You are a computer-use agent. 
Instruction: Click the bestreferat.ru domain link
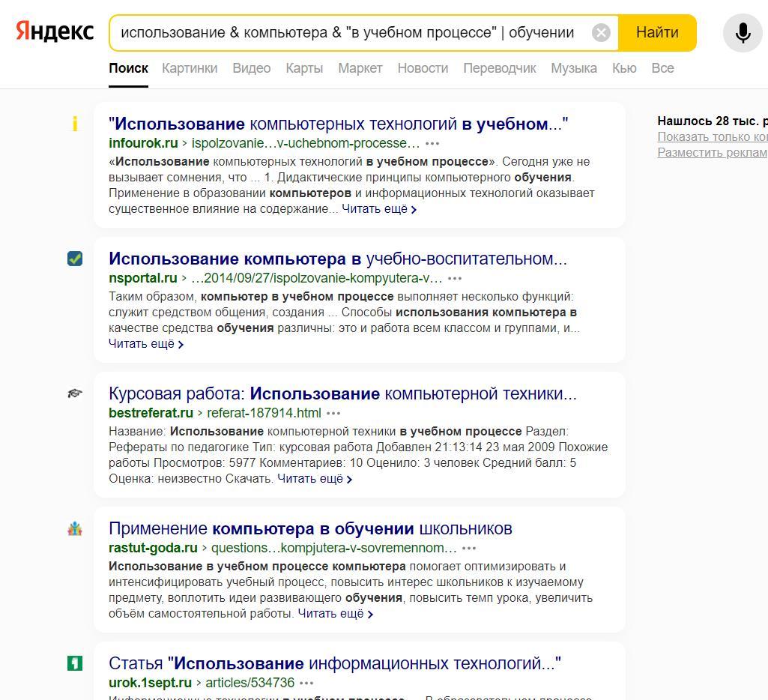[x=151, y=413]
